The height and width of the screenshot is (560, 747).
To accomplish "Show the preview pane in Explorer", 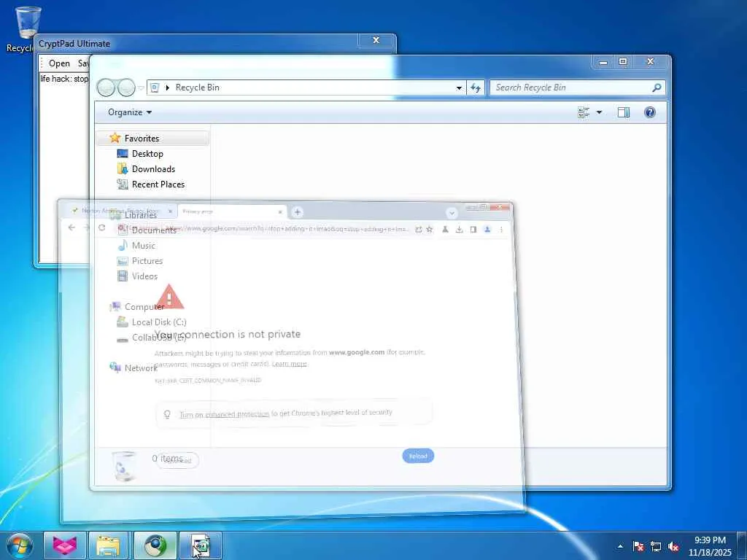I will (x=624, y=112).
